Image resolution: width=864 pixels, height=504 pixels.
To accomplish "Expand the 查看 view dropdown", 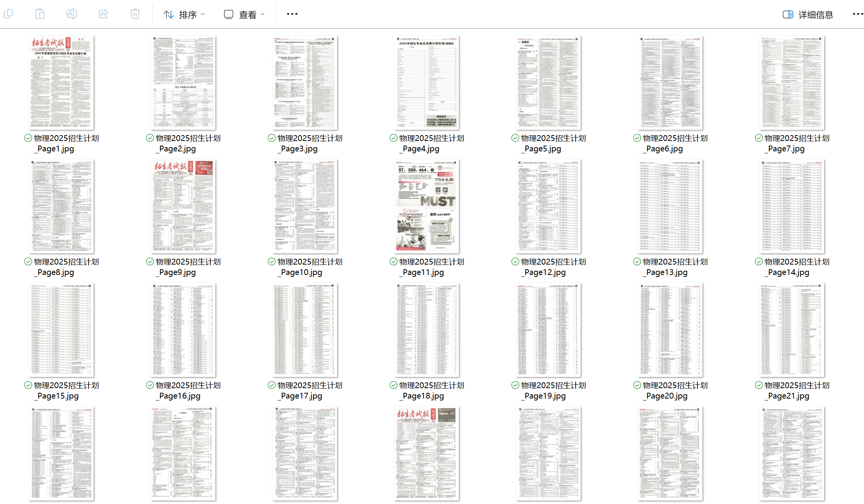I will (x=244, y=15).
